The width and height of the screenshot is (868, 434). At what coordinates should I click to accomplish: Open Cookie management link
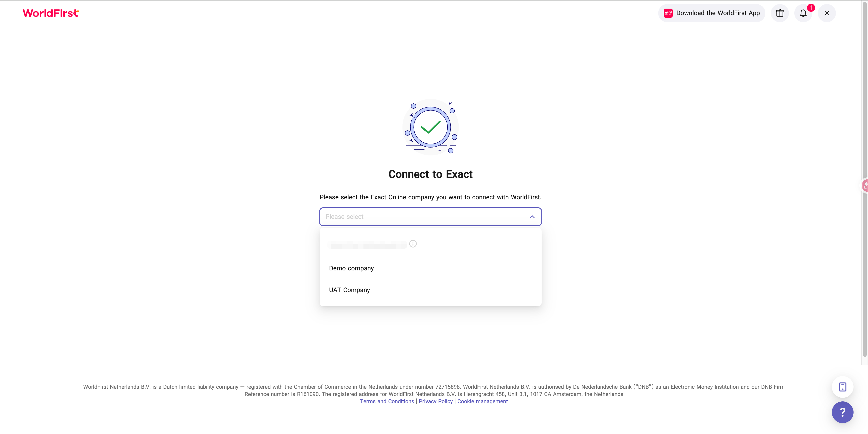(x=483, y=401)
